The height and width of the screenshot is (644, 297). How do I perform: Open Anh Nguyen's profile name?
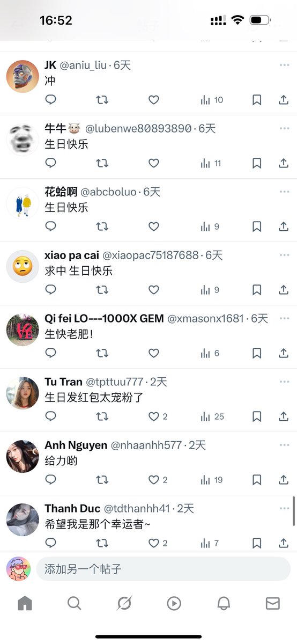(76, 445)
